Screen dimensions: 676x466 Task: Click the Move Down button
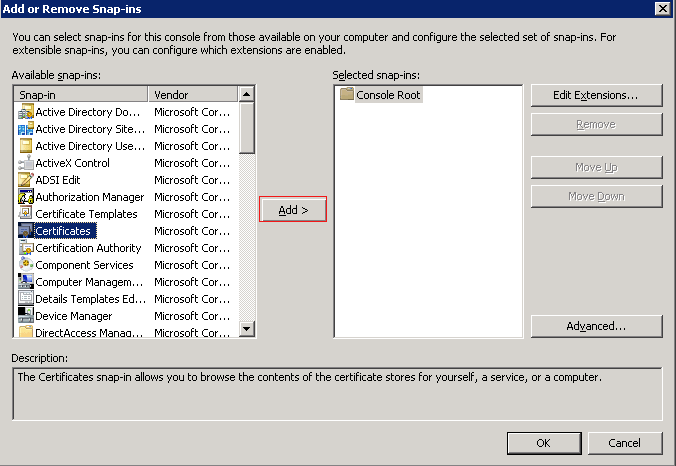click(x=597, y=197)
